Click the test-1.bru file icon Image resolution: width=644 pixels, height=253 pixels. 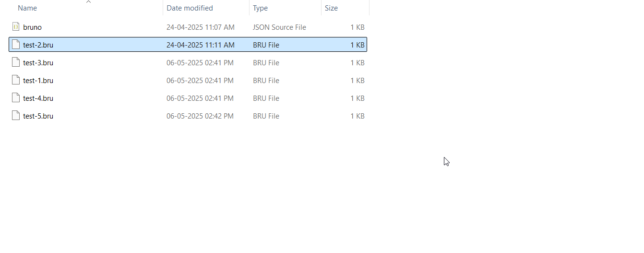[16, 80]
